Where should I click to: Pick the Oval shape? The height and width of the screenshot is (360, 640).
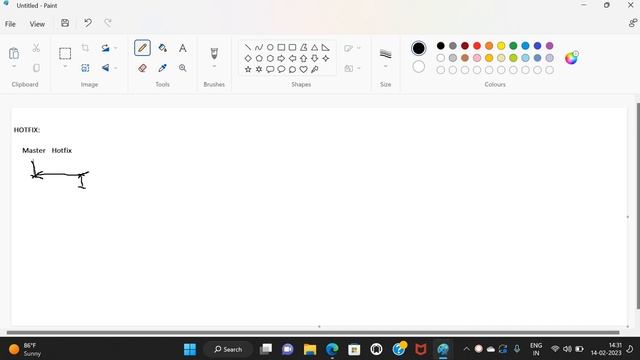click(270, 48)
